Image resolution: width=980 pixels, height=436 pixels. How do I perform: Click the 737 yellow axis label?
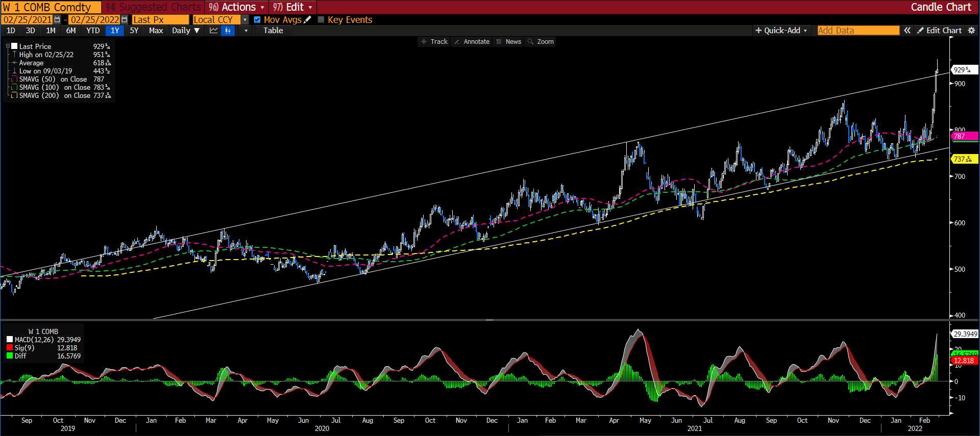964,159
